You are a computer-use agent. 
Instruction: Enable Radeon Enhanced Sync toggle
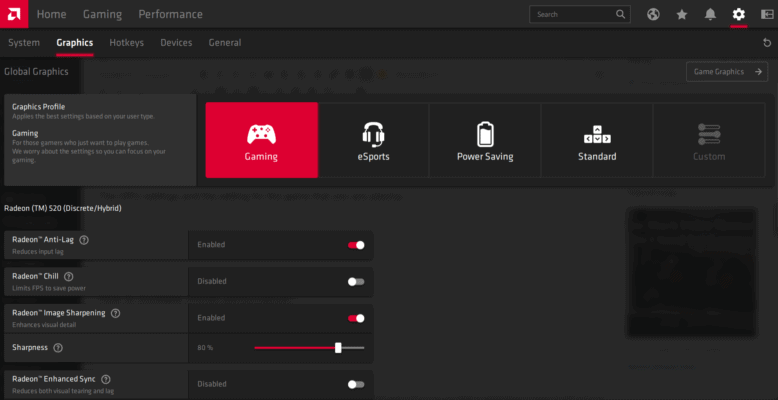(x=356, y=385)
